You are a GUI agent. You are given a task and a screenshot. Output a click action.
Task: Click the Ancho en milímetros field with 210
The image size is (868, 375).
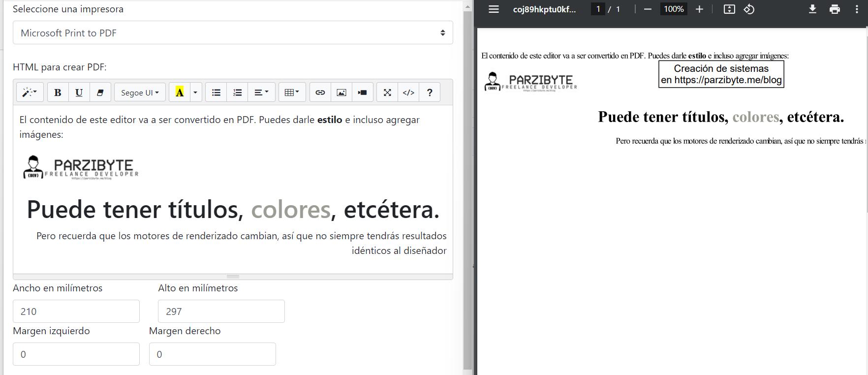(76, 312)
